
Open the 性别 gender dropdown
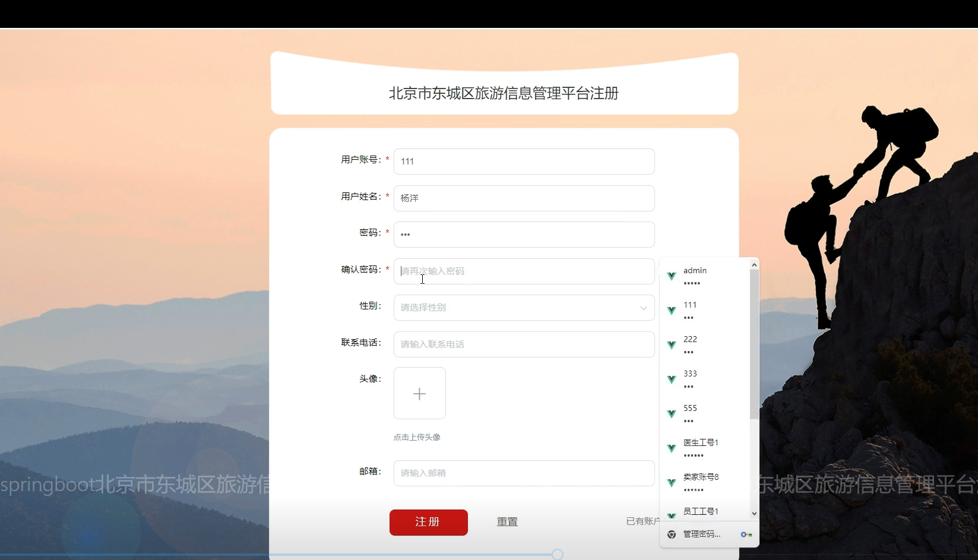523,307
